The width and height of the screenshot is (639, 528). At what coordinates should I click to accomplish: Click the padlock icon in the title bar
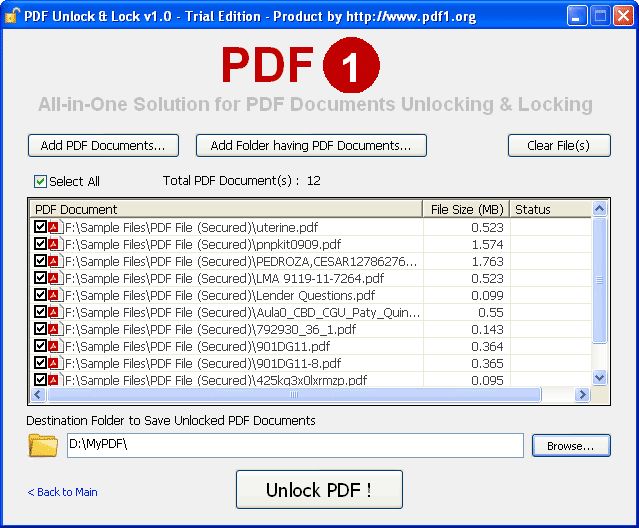tap(11, 15)
